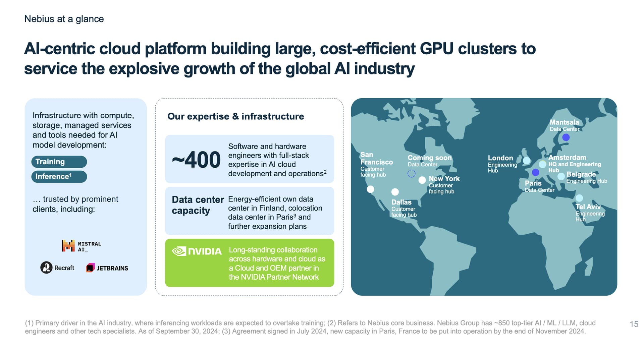The width and height of the screenshot is (644, 344).
Task: Click the slide number 15
Action: pos(634,324)
